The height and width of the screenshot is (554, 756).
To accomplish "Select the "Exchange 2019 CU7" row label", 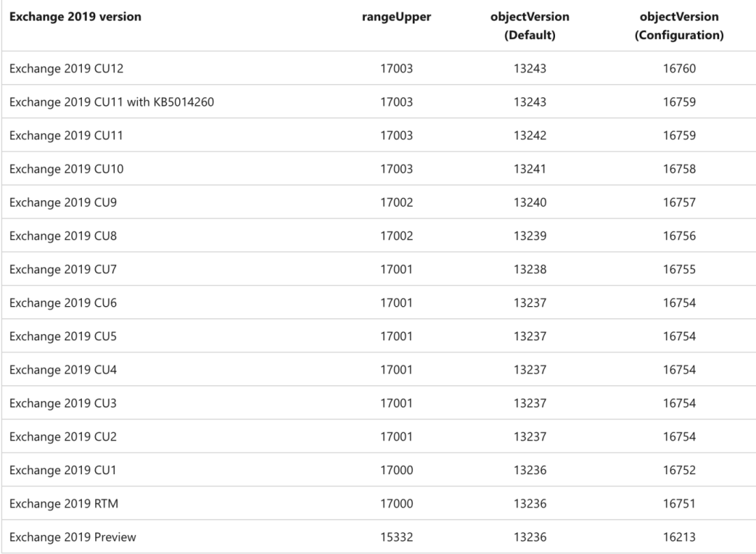I will click(63, 270).
